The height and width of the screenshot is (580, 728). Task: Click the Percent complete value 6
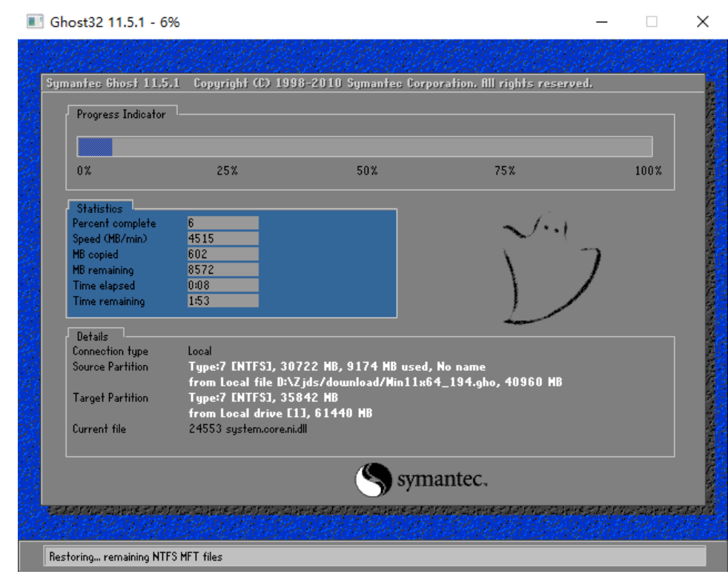coord(223,223)
